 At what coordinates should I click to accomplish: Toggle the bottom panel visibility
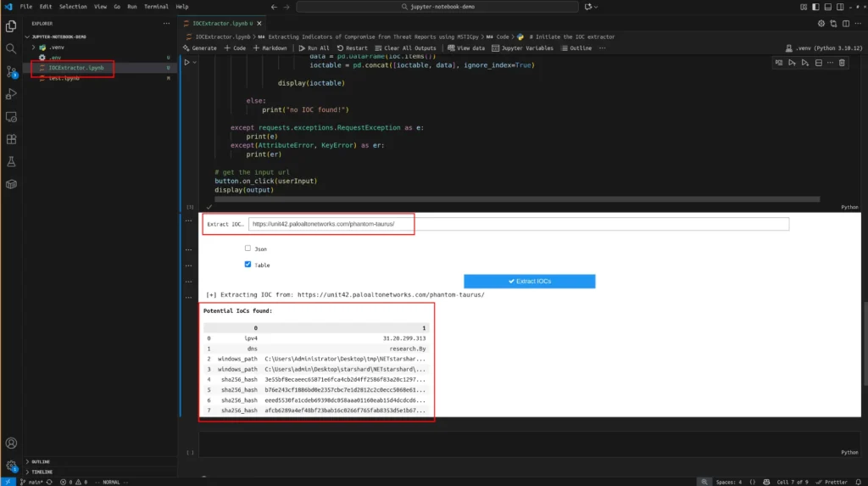(827, 7)
